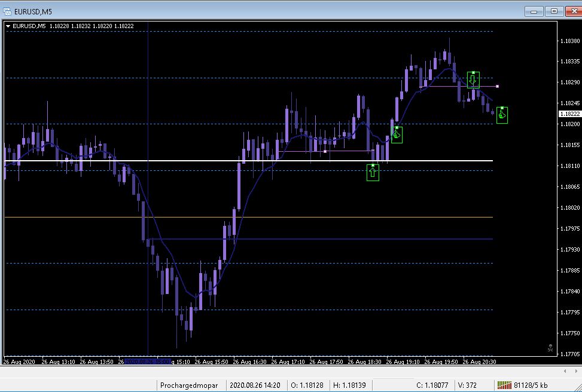Click the scroll-left arrow on the chart tab bar
The image size is (582, 392).
click(565, 371)
